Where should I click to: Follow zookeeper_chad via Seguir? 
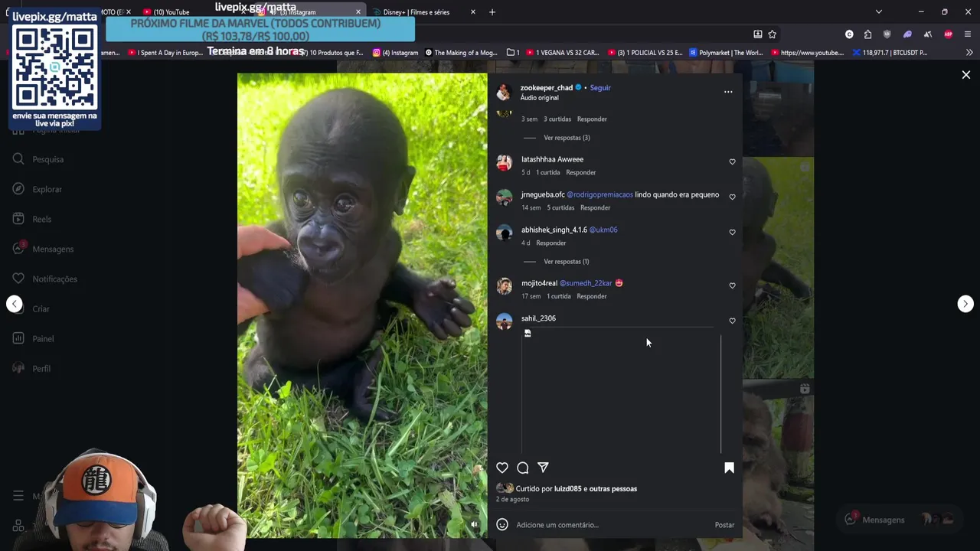(600, 88)
